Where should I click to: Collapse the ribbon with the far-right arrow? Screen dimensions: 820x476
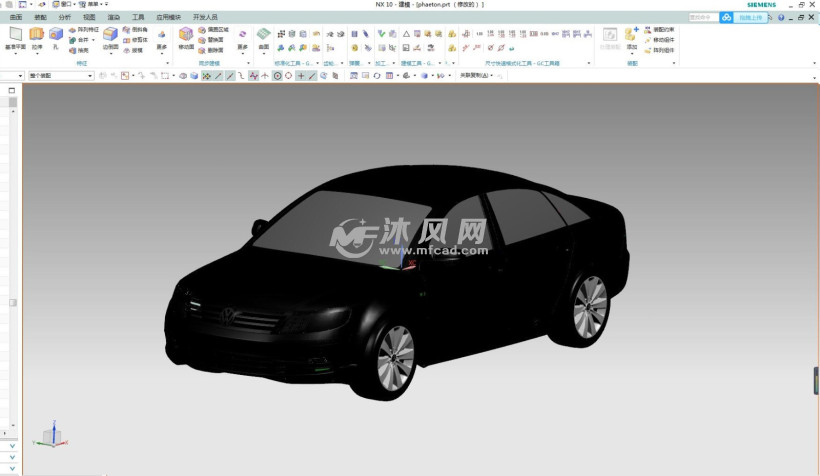click(x=814, y=63)
